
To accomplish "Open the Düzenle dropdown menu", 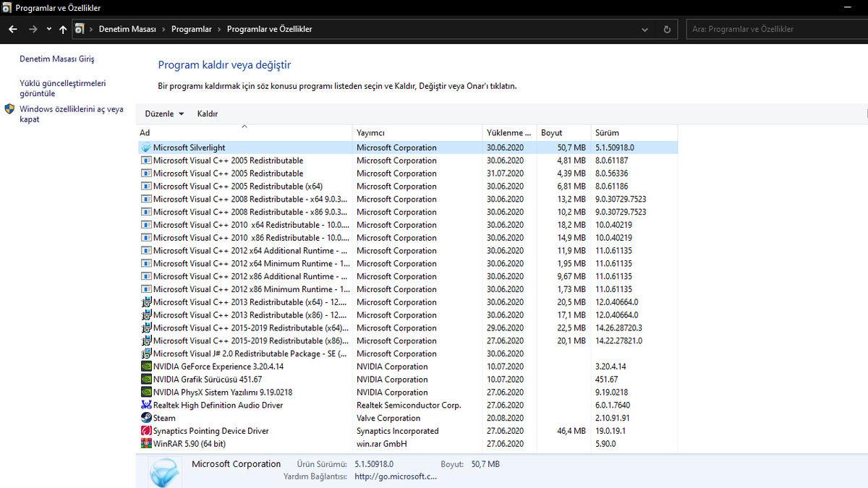I will (x=163, y=114).
